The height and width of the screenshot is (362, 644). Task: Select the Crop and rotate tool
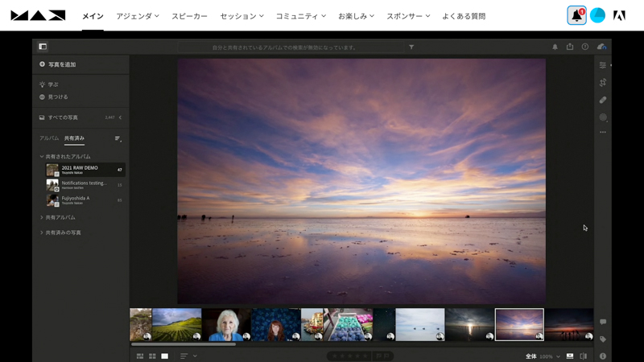click(602, 83)
